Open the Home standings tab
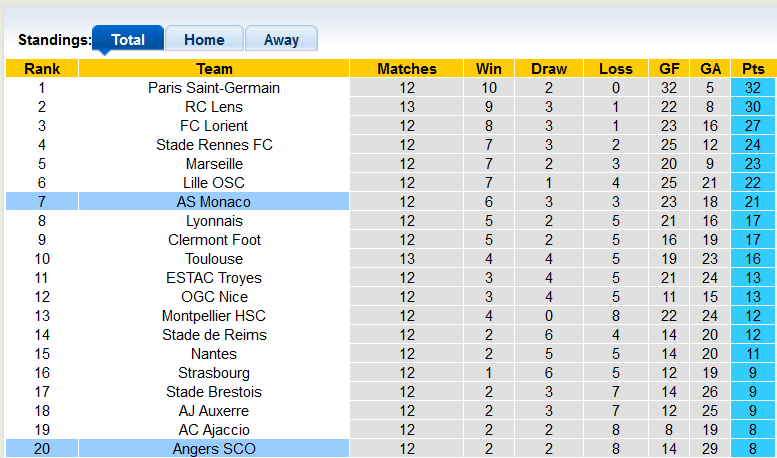The image size is (777, 458). [x=204, y=40]
